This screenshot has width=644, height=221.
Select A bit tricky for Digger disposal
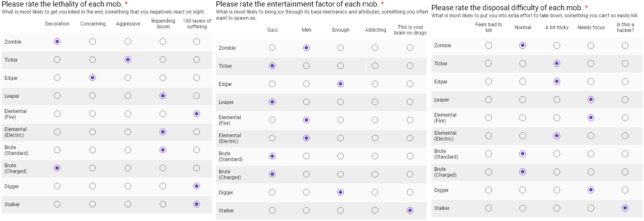point(557,190)
